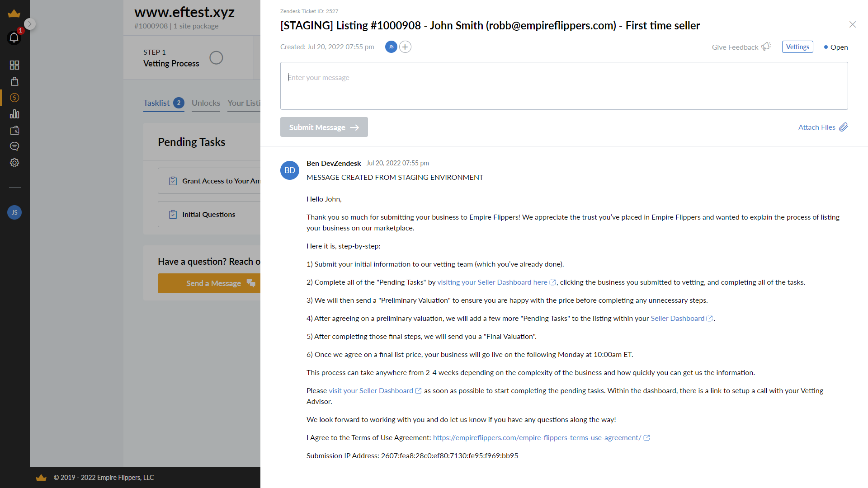Click the crown logo in the footer
This screenshot has width=868, height=488.
tap(41, 478)
